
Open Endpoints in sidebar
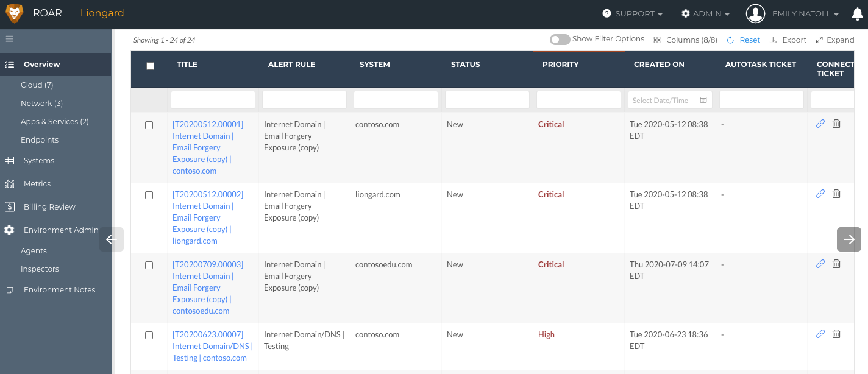click(x=40, y=140)
